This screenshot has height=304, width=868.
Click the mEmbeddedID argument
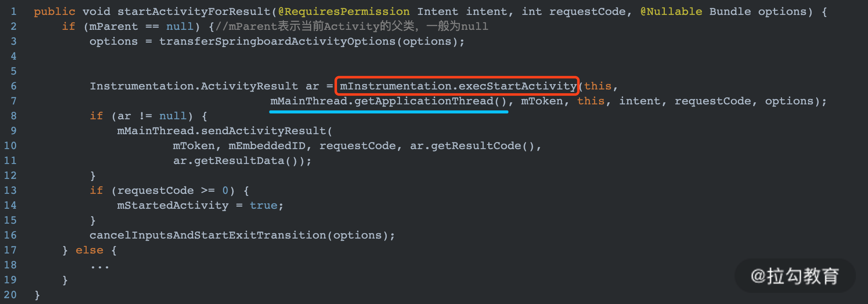tap(267, 146)
